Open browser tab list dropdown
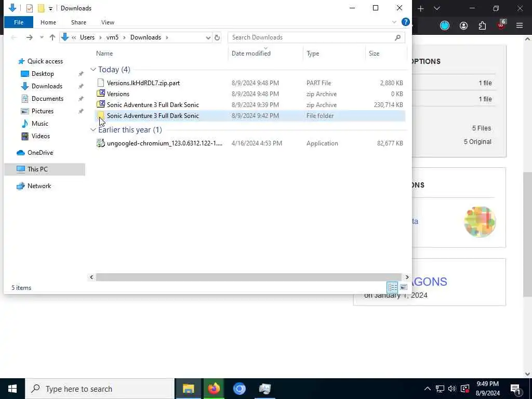 click(437, 8)
